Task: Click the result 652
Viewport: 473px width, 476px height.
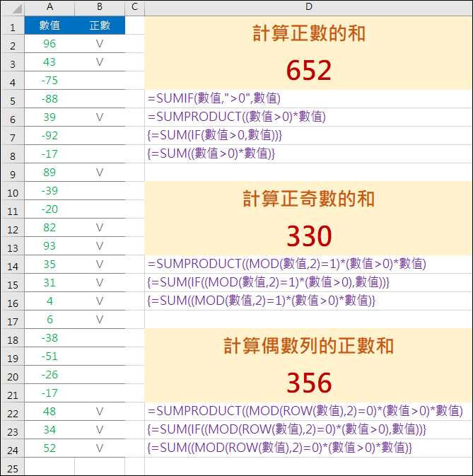Action: (x=308, y=71)
